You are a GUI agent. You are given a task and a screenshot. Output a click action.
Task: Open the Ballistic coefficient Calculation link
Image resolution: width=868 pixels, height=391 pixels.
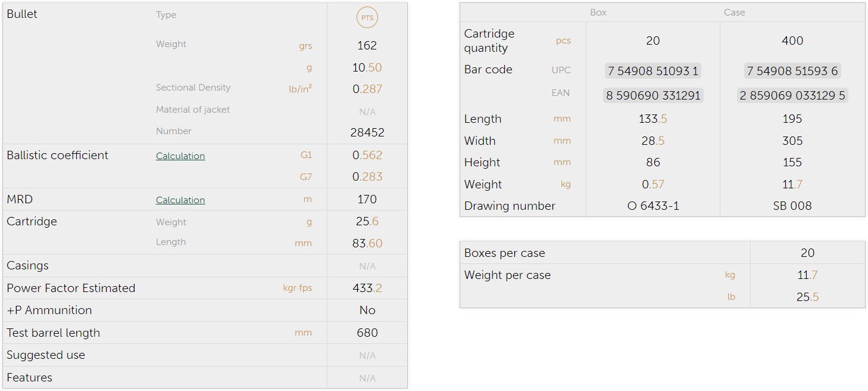[x=180, y=156]
